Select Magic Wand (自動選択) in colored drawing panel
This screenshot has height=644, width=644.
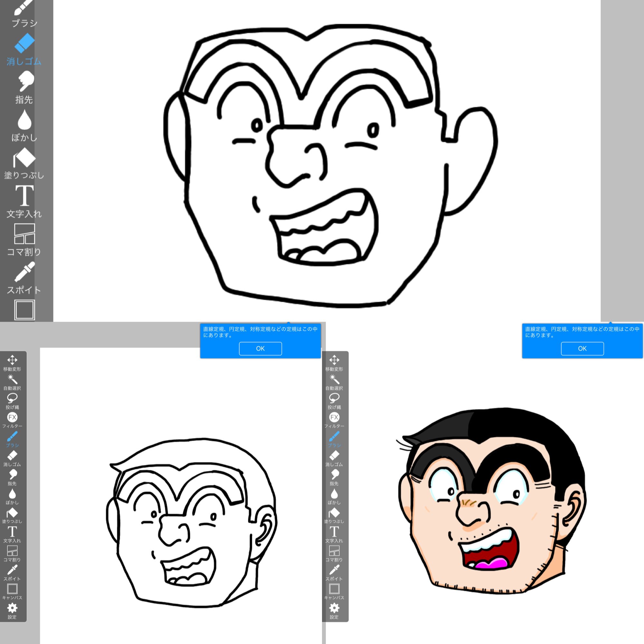334,382
